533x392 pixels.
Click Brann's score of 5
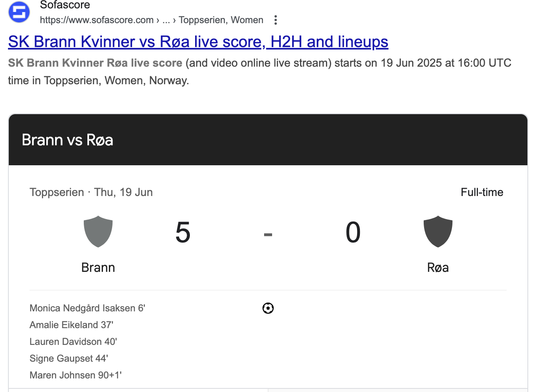coord(183,232)
